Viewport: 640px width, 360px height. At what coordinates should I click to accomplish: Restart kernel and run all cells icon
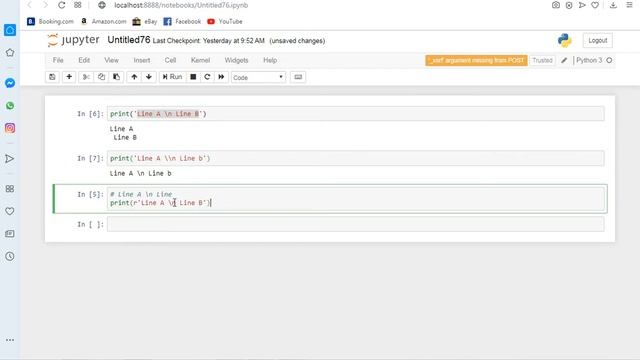tap(221, 77)
